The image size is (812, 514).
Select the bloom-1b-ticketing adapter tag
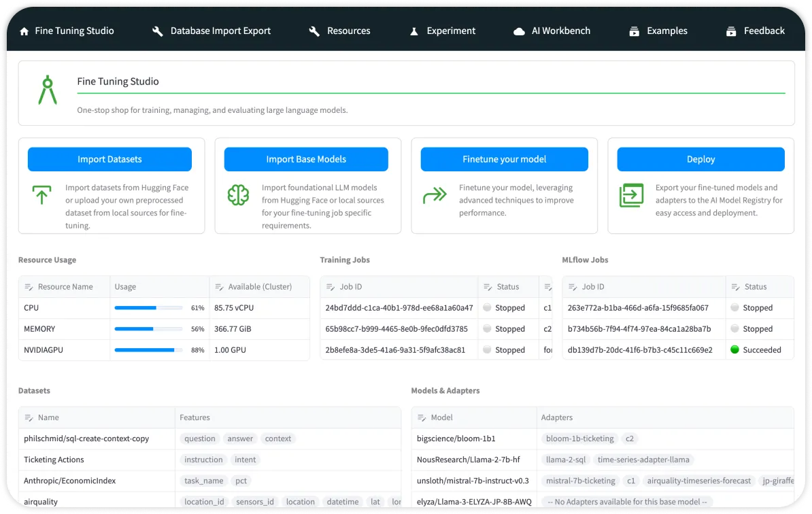tap(579, 439)
